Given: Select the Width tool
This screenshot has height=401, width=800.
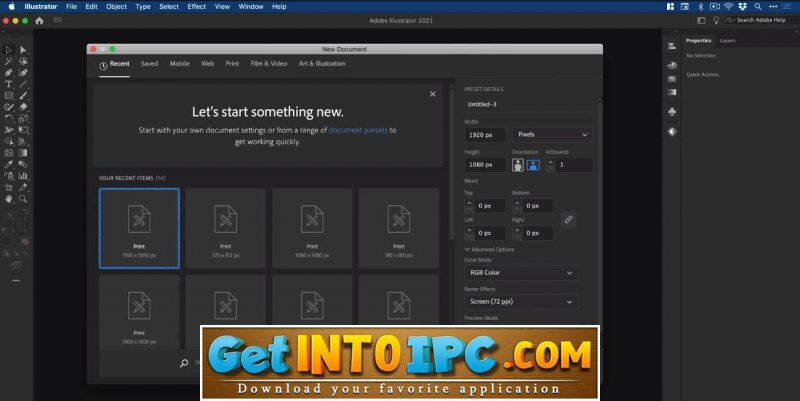Looking at the screenshot, I should pyautogui.click(x=9, y=130).
